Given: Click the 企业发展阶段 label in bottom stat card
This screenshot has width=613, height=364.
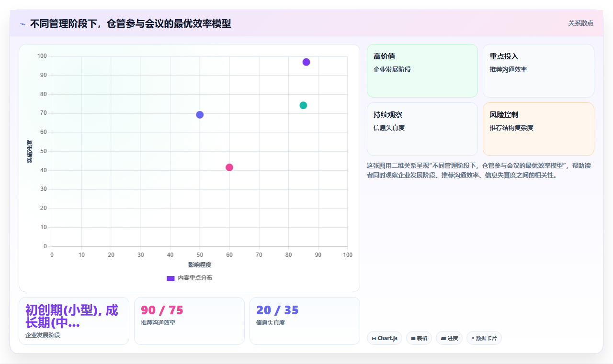Looking at the screenshot, I should [x=43, y=335].
